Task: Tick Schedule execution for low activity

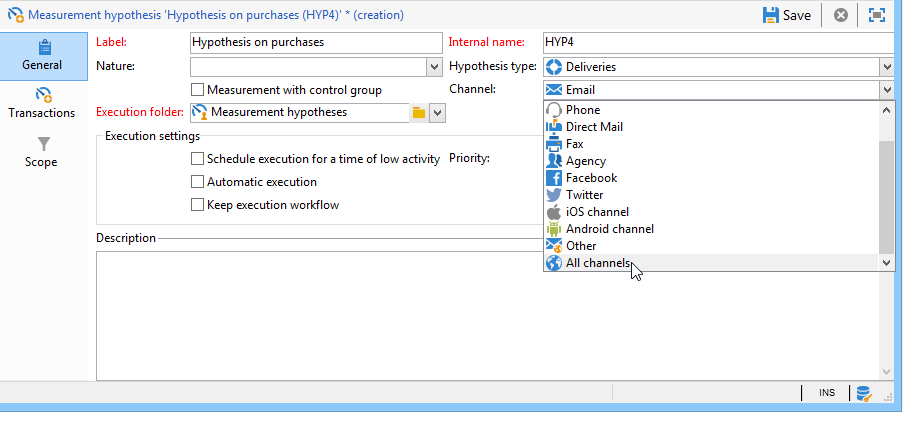Action: click(x=197, y=159)
